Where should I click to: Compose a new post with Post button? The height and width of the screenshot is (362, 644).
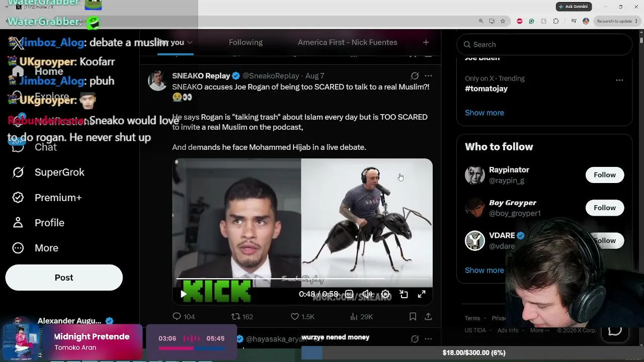64,278
